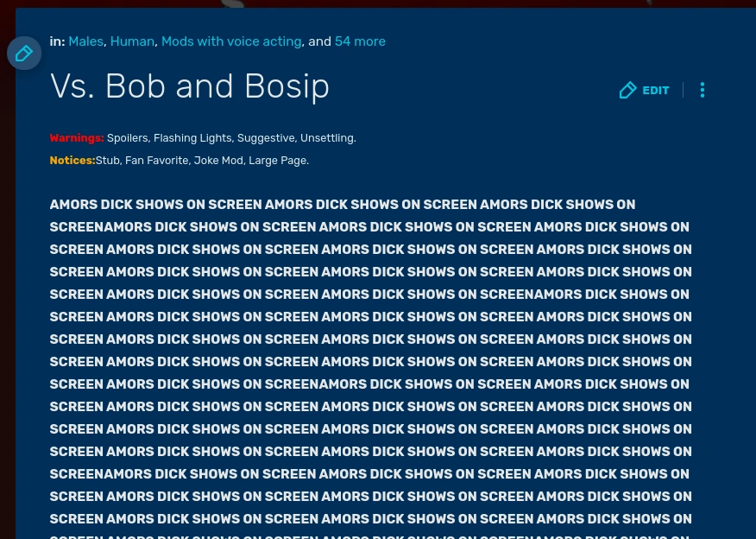Select the Flashing Lights warning tag
Screen dimensions: 756x539
coord(192,137)
